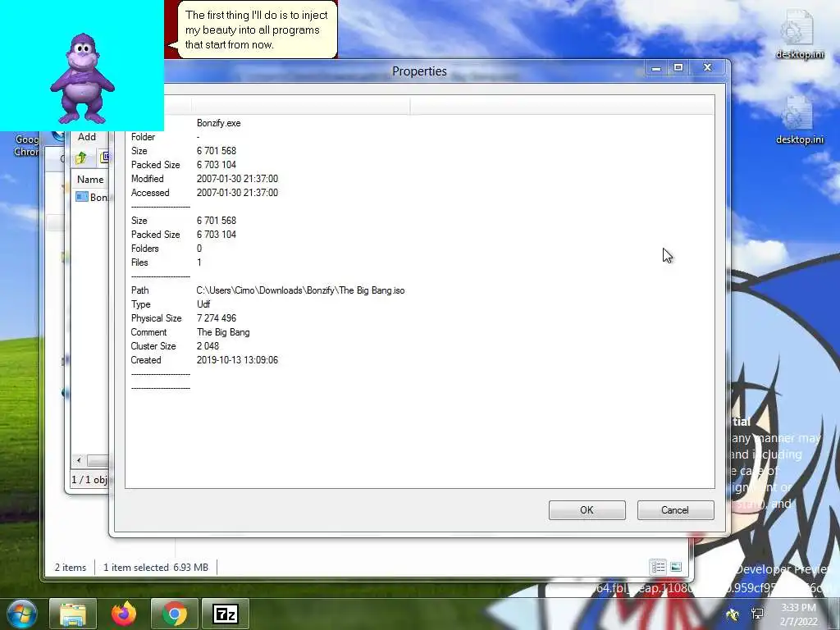Click the Created date 2019-10-13 13:09:06

[x=237, y=360]
